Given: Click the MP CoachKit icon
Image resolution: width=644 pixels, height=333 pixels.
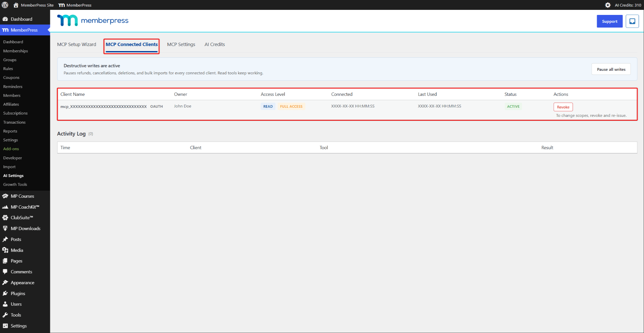Looking at the screenshot, I should [5, 207].
